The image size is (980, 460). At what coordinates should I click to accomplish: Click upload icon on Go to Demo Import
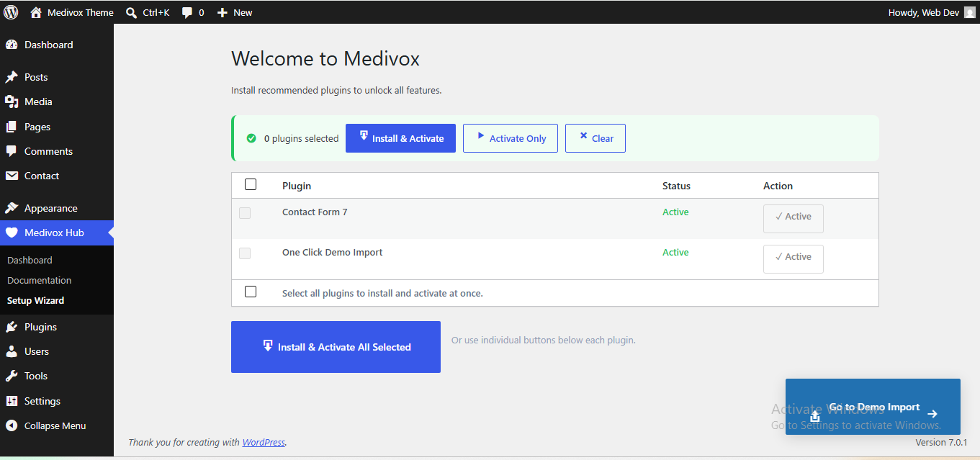click(815, 416)
